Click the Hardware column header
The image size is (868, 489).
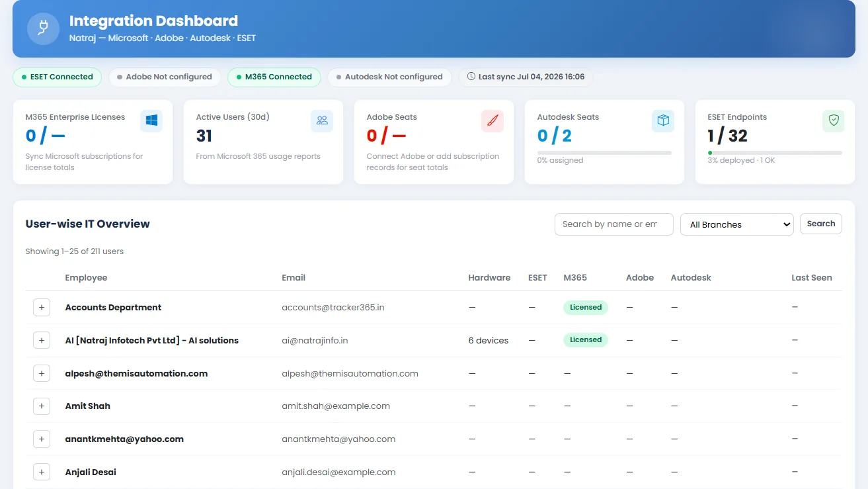pos(489,278)
